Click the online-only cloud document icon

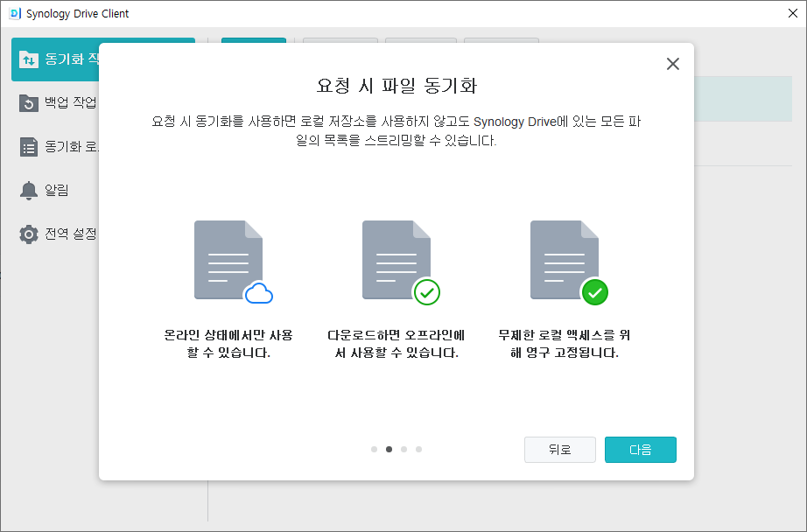pos(233,262)
